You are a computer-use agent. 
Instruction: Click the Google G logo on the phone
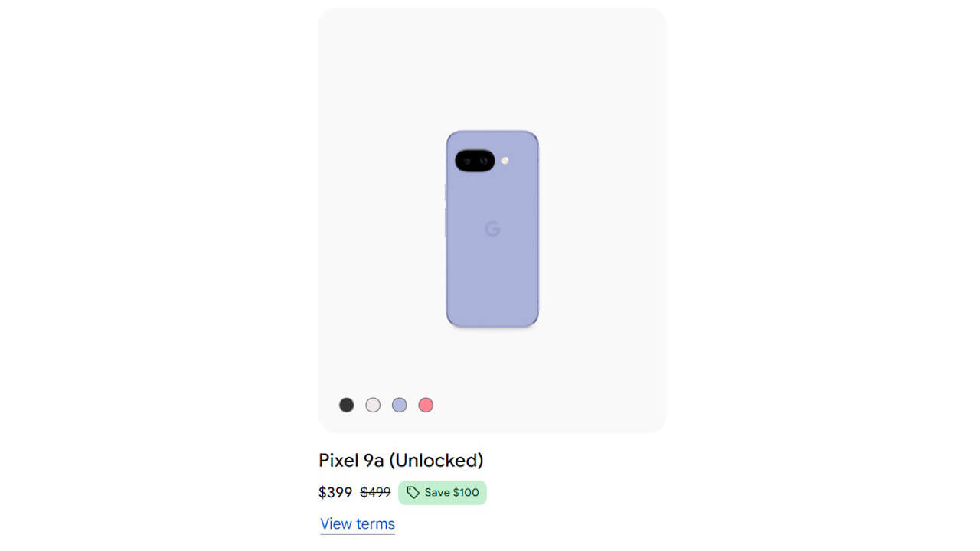(494, 228)
